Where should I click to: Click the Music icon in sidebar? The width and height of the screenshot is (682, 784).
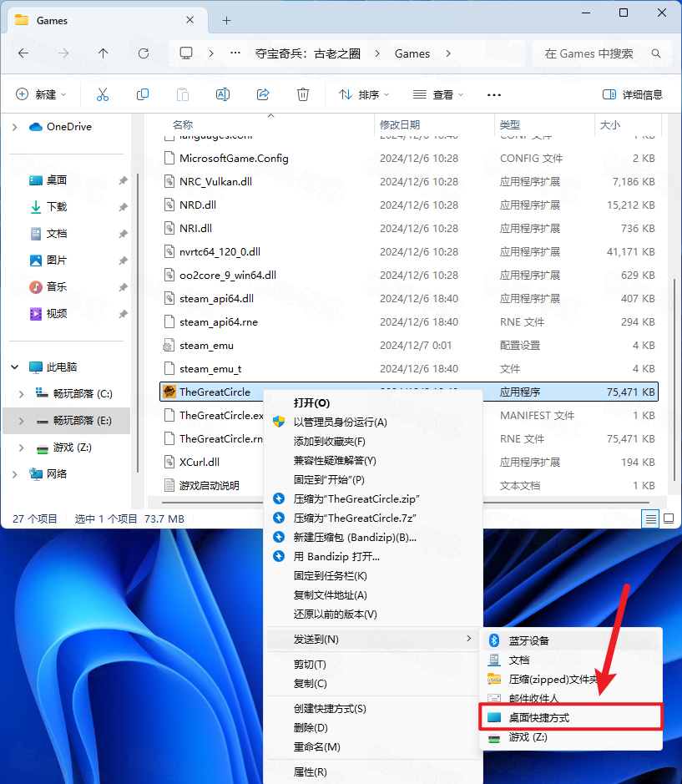coord(36,287)
